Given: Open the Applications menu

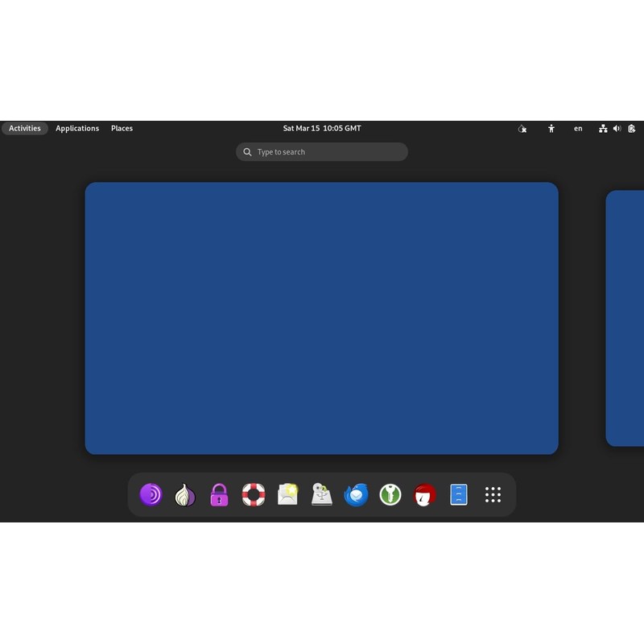Looking at the screenshot, I should 77,129.
